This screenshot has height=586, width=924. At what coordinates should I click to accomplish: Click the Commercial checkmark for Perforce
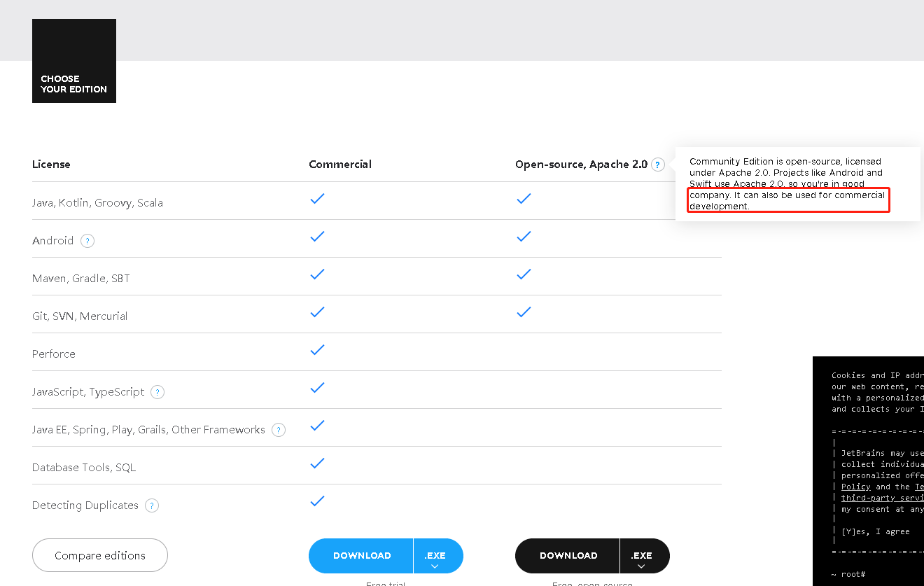pos(317,349)
